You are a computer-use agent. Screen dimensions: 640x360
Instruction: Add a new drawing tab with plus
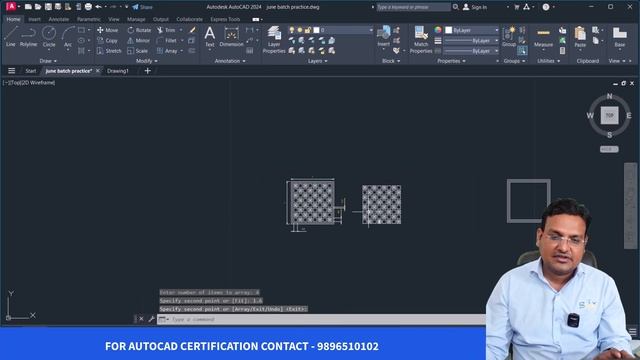(x=148, y=71)
